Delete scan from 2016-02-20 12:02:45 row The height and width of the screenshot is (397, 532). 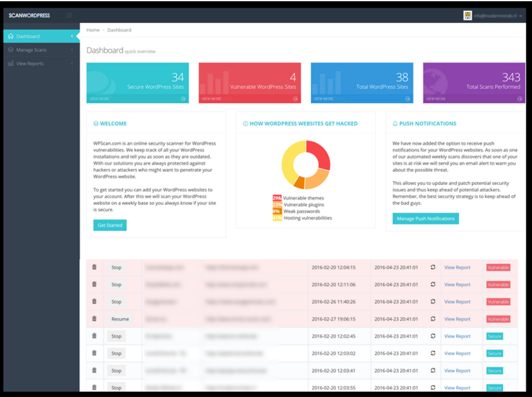pos(94,335)
